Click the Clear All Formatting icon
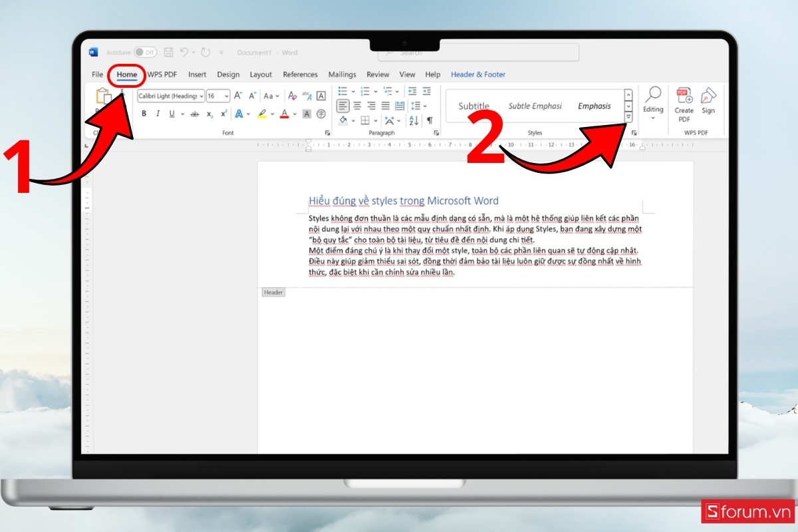This screenshot has width=798, height=532. 292,96
